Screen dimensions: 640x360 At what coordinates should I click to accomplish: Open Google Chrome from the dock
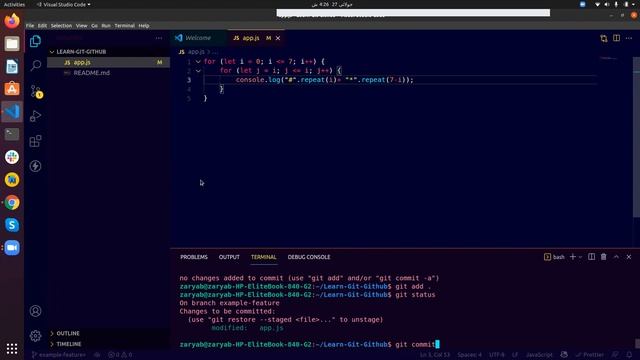coord(12,202)
